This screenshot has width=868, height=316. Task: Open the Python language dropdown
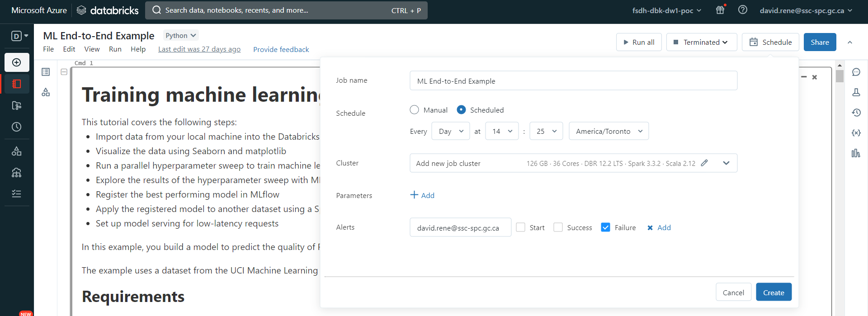tap(180, 35)
